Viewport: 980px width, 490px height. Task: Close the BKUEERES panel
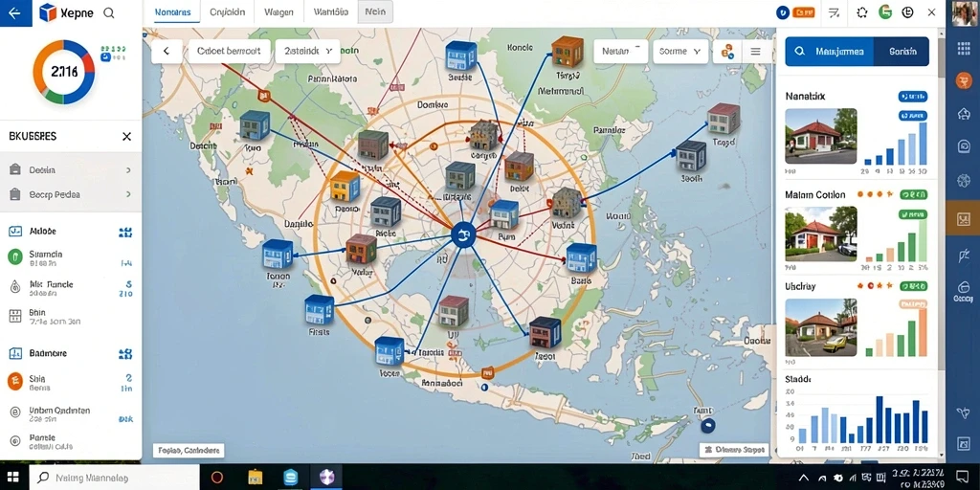pyautogui.click(x=126, y=136)
